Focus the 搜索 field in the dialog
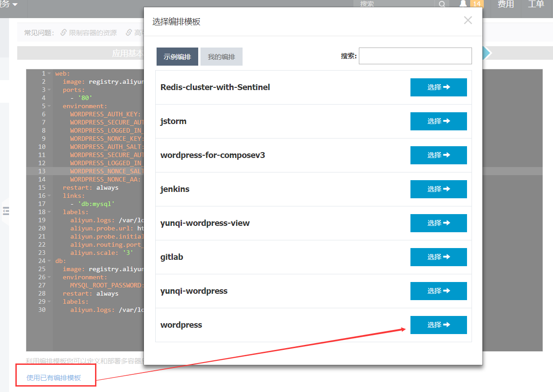553x392 pixels. point(415,56)
